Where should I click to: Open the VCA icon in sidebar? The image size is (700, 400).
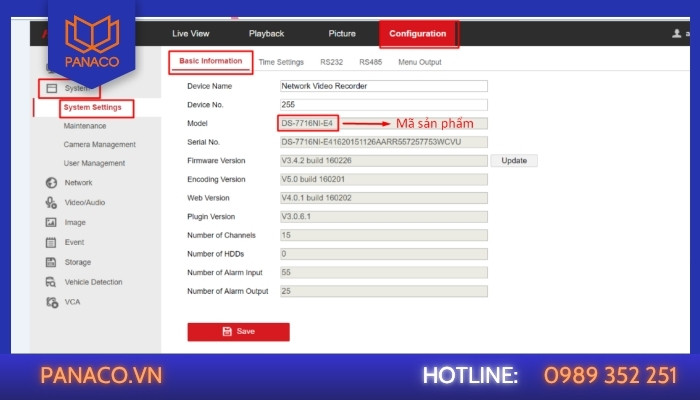pos(52,302)
